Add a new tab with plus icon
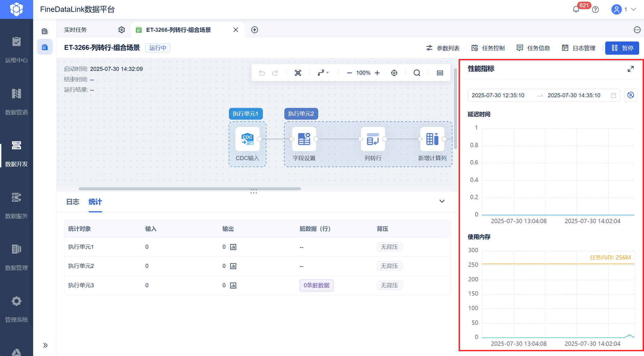644x356 pixels. click(x=255, y=30)
